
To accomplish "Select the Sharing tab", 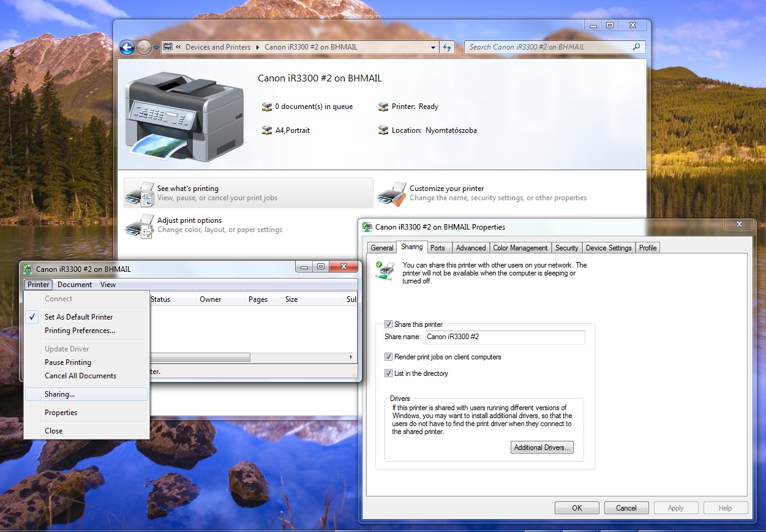I will coord(411,247).
